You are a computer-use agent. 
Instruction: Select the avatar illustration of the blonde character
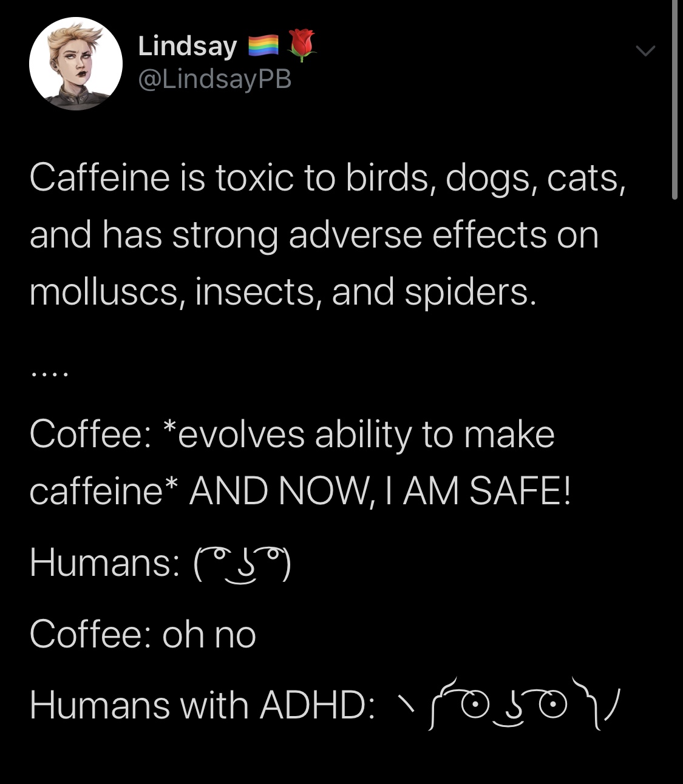[76, 64]
